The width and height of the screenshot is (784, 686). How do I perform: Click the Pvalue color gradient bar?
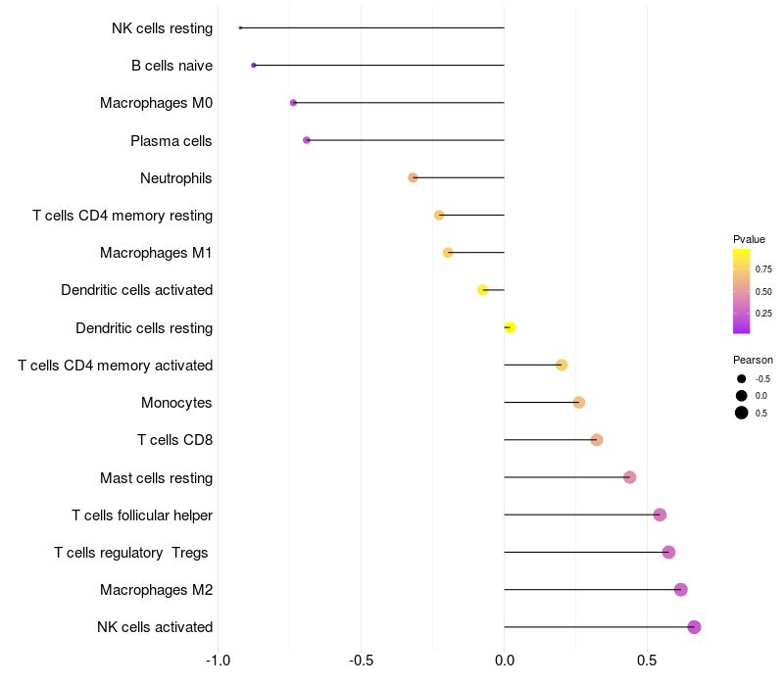tap(741, 291)
